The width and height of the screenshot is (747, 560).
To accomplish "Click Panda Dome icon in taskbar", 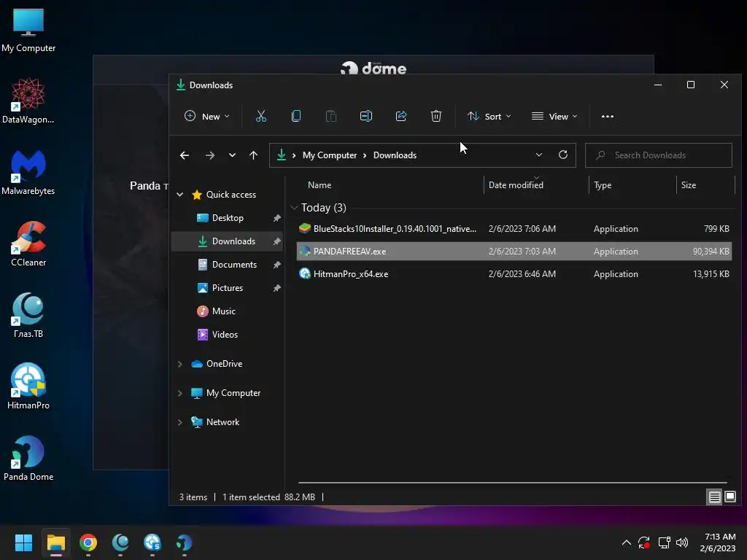I will click(185, 542).
